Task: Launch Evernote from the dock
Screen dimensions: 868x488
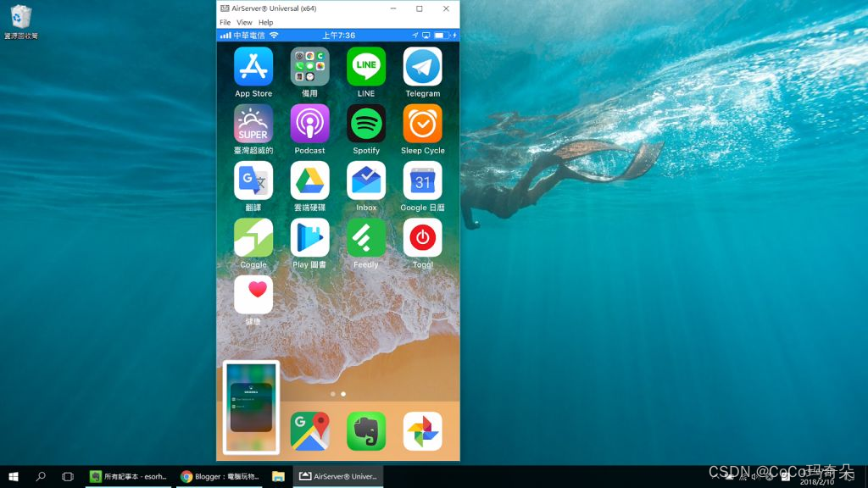Action: (x=366, y=431)
